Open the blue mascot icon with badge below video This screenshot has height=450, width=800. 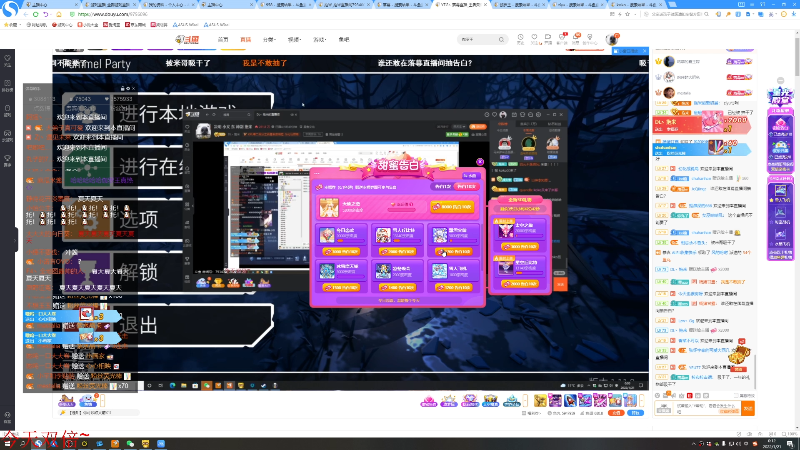pos(89,401)
